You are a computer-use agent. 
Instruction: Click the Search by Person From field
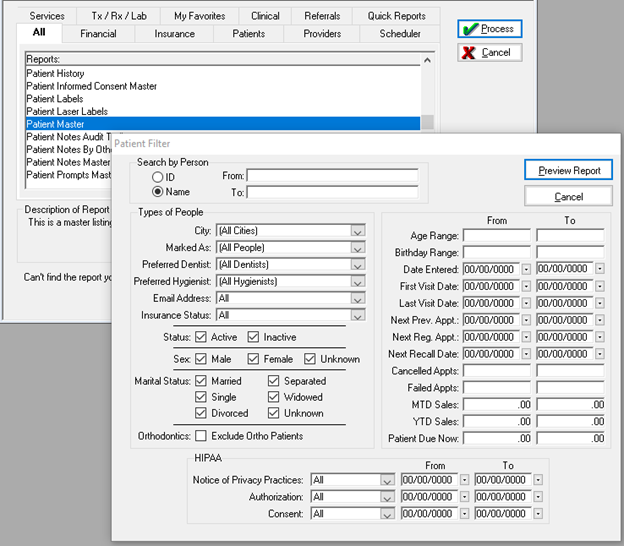332,175
